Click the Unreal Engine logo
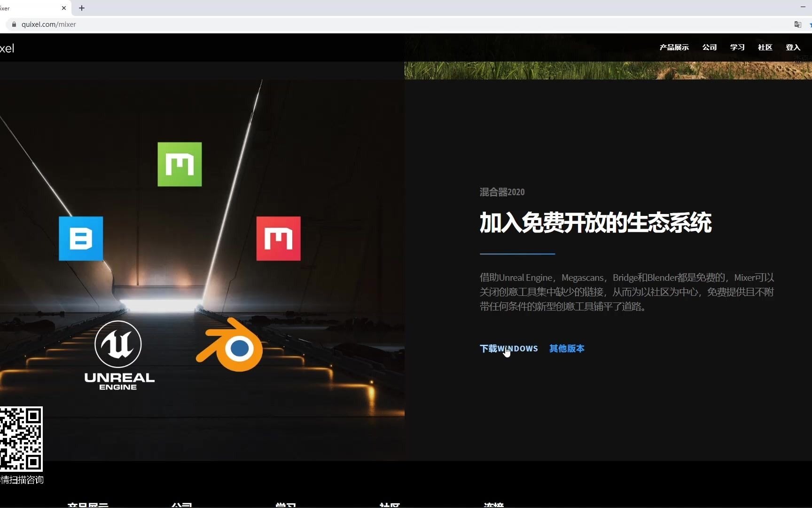Screen dimensions: 812x508 [119, 355]
